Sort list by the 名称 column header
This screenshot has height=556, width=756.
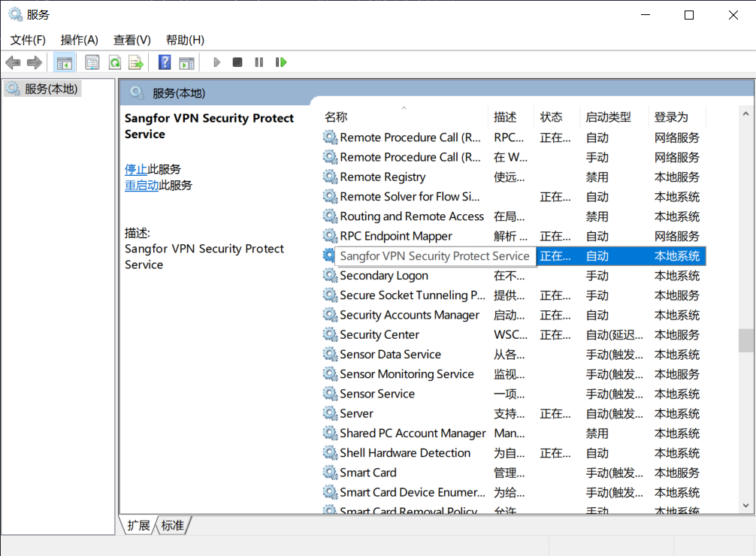336,117
